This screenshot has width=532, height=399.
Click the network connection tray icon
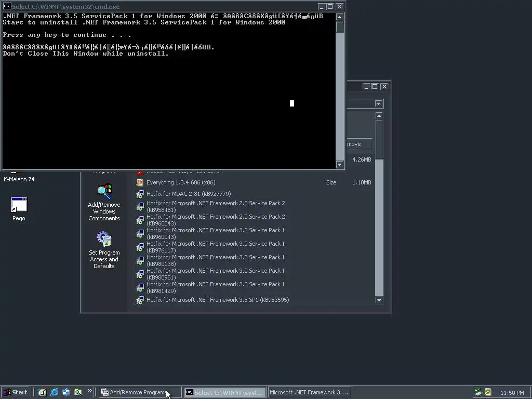(x=478, y=392)
